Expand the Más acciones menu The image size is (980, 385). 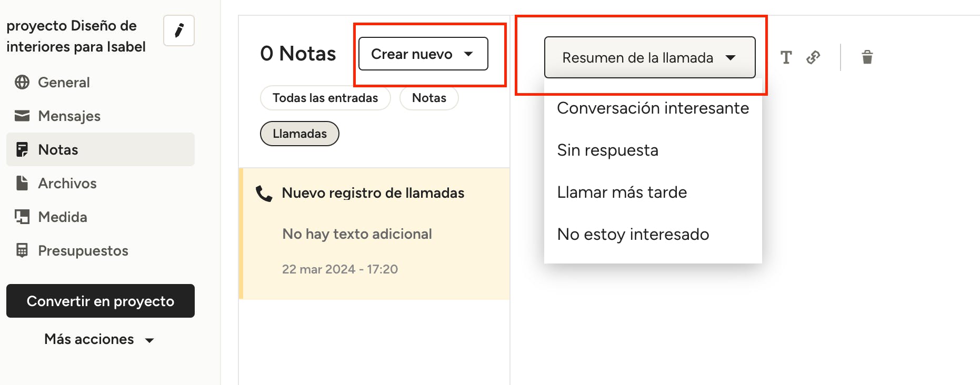99,339
